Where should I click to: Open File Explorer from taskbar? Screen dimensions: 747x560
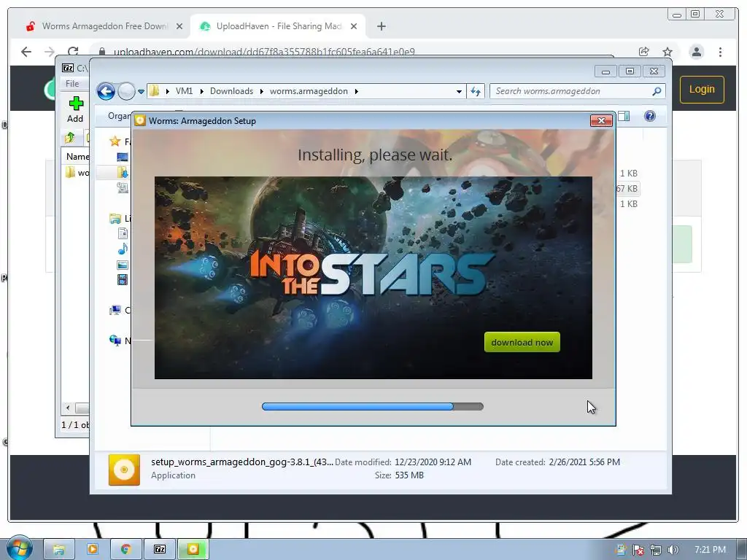pyautogui.click(x=59, y=550)
